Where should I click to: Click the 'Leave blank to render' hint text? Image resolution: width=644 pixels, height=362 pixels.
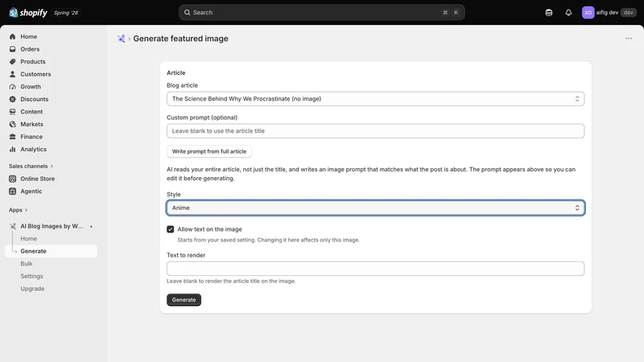pyautogui.click(x=231, y=281)
